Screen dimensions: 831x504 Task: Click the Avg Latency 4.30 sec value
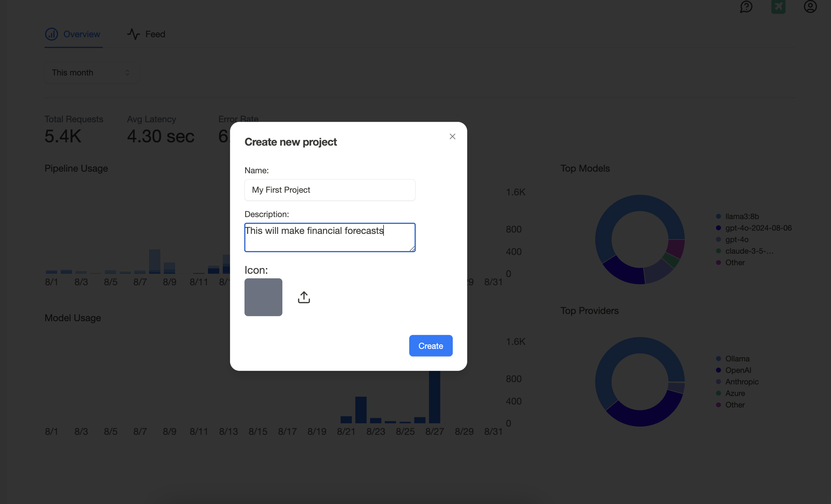(160, 136)
